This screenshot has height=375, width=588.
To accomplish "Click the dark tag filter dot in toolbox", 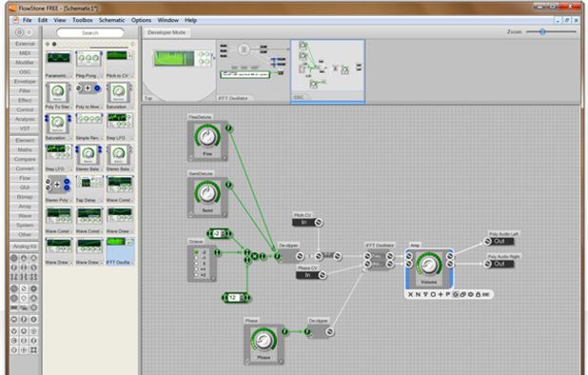I will tap(54, 44).
